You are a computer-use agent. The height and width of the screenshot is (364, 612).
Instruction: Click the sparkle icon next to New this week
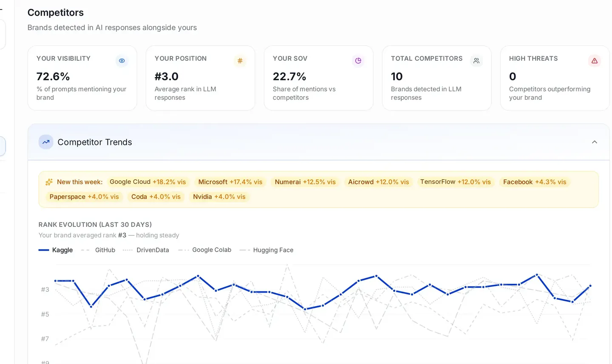(x=49, y=182)
